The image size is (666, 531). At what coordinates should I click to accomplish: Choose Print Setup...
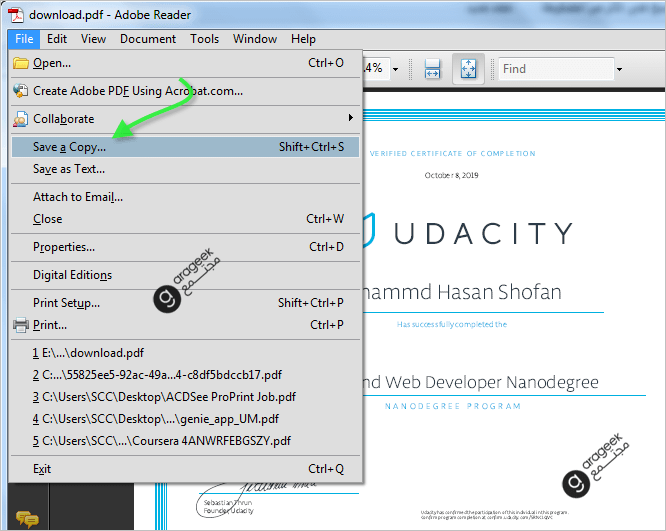[x=186, y=303]
